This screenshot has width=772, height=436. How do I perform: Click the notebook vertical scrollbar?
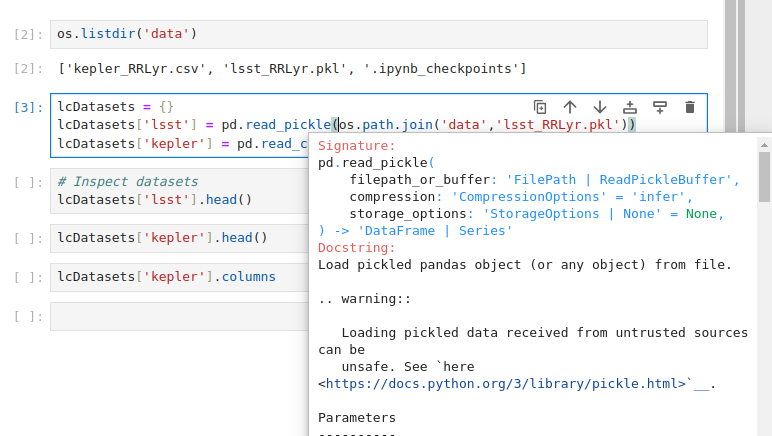(x=730, y=66)
